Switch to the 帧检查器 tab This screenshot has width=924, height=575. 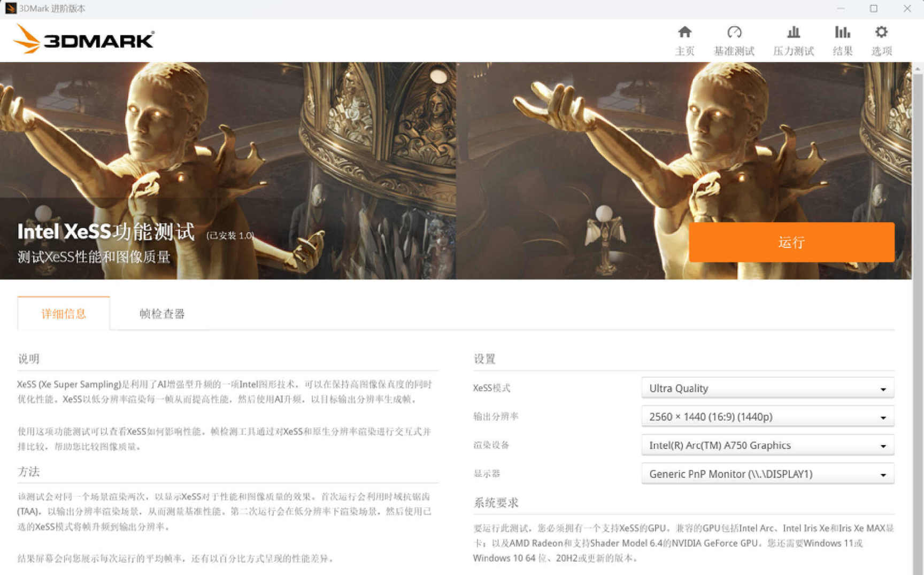click(162, 314)
